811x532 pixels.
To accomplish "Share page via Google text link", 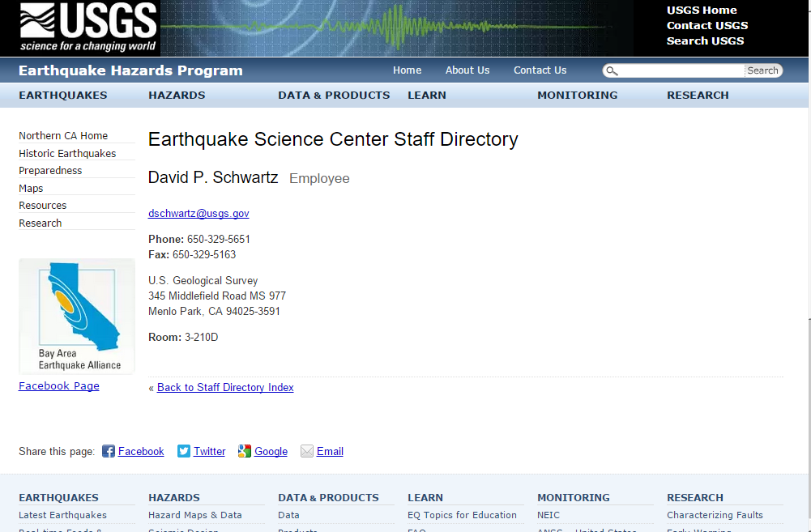I will tap(271, 451).
